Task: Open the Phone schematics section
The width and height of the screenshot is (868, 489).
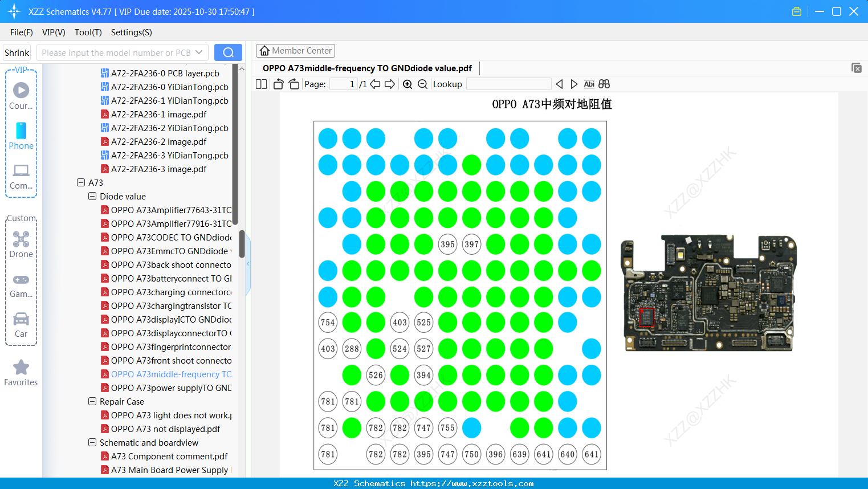Action: click(x=21, y=137)
